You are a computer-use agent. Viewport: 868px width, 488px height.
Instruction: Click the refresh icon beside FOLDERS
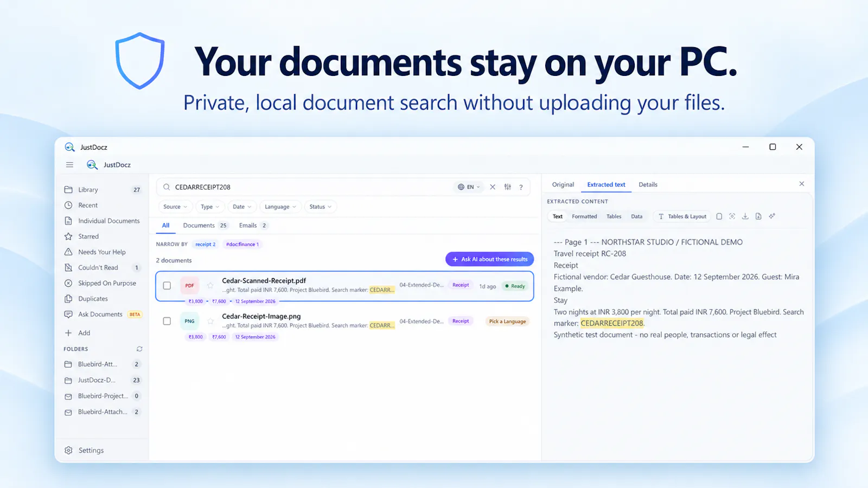[x=139, y=349]
